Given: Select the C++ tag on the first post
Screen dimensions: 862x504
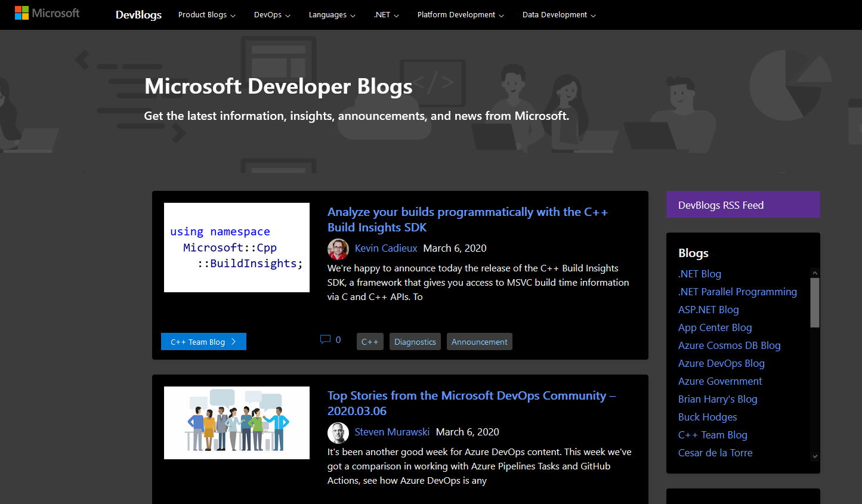Looking at the screenshot, I should point(370,341).
